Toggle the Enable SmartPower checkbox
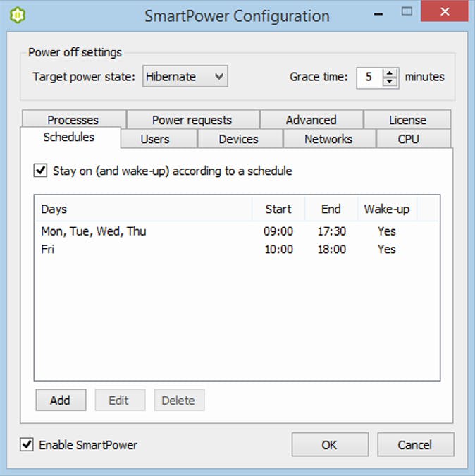Viewport: 475px width, 476px height. pyautogui.click(x=27, y=445)
